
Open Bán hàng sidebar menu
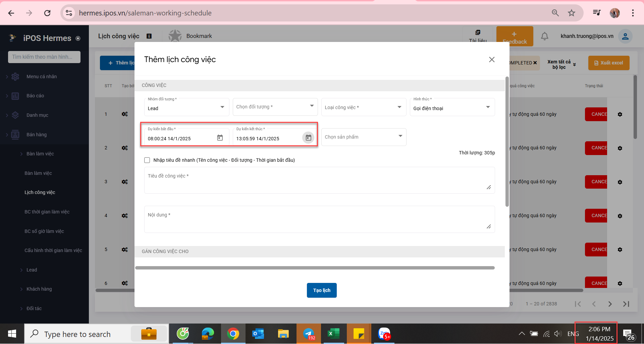tap(37, 135)
